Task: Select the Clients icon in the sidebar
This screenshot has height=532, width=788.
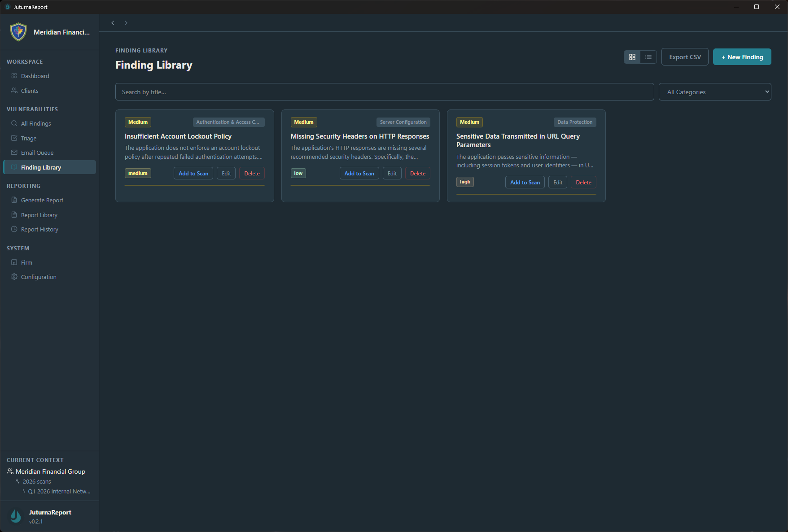Action: tap(14, 91)
